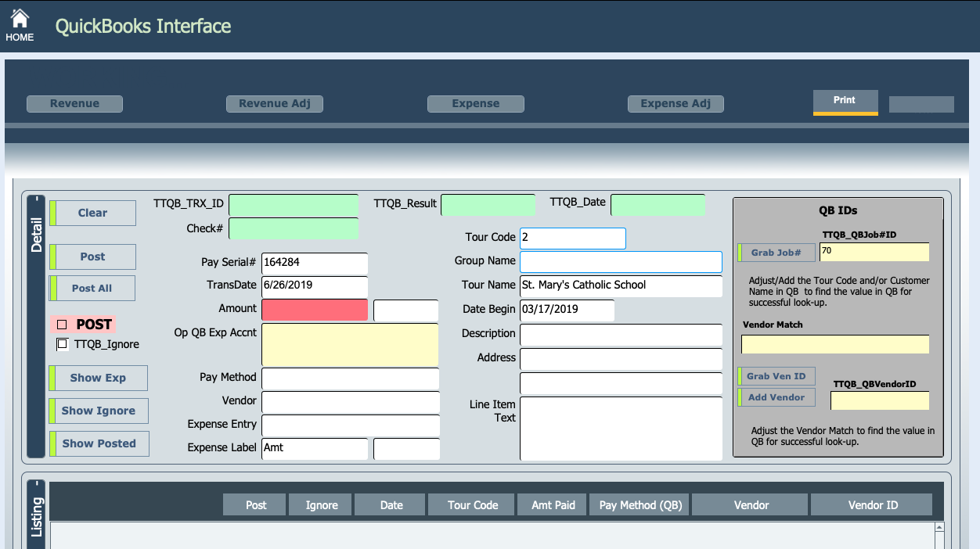Click the Group Name field
The height and width of the screenshot is (549, 980).
coord(621,262)
